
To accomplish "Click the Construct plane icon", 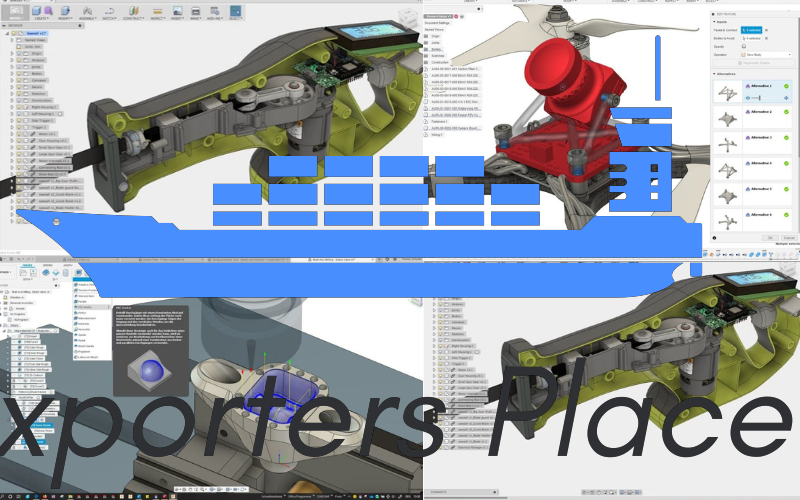I will coord(134,10).
